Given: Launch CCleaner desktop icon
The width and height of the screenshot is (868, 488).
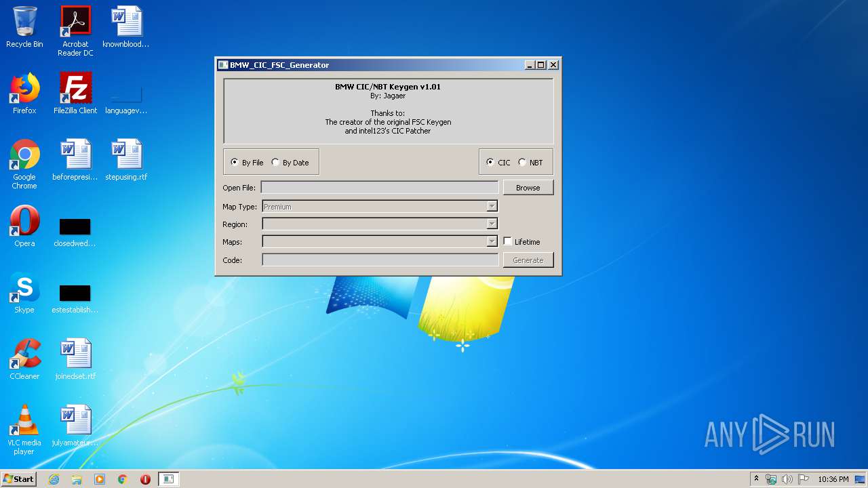Looking at the screenshot, I should 24,359.
